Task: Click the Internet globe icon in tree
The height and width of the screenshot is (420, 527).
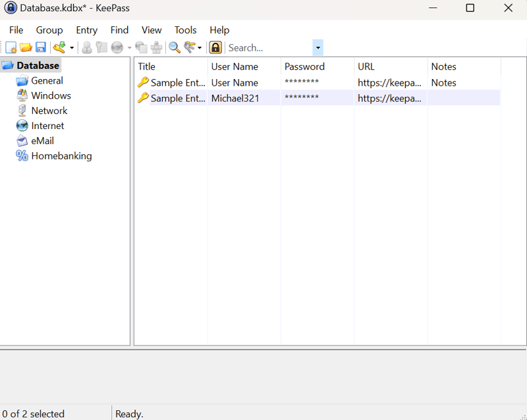Action: tap(22, 126)
